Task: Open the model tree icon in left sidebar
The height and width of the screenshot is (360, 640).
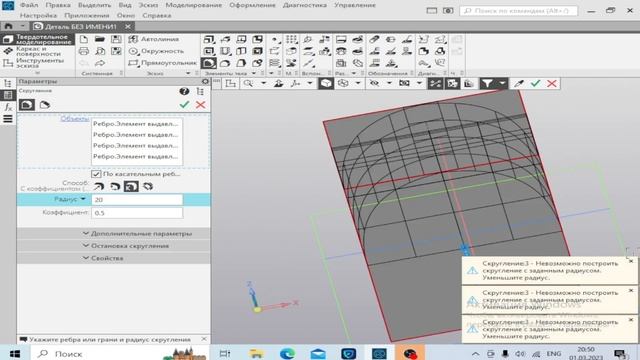Action: (8, 83)
